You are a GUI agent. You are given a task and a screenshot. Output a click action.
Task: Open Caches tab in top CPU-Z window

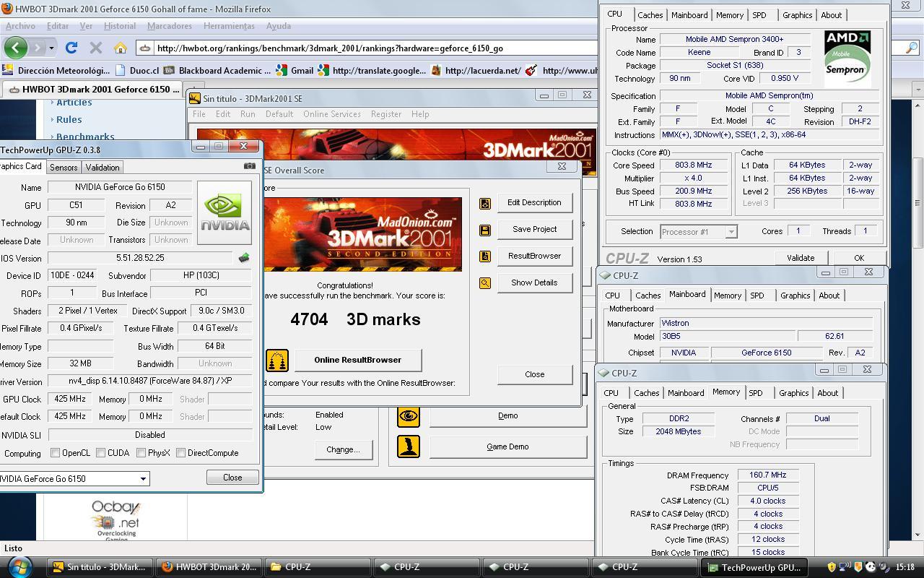[x=650, y=15]
